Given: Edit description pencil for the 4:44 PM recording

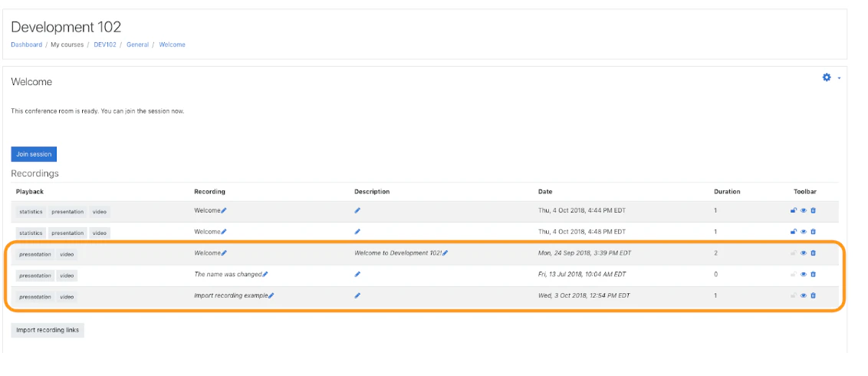Looking at the screenshot, I should coord(357,210).
